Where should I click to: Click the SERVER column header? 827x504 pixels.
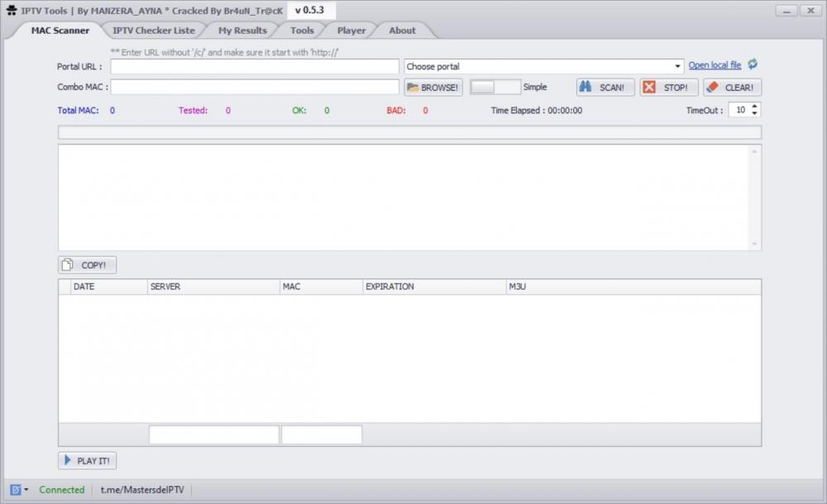click(x=213, y=287)
